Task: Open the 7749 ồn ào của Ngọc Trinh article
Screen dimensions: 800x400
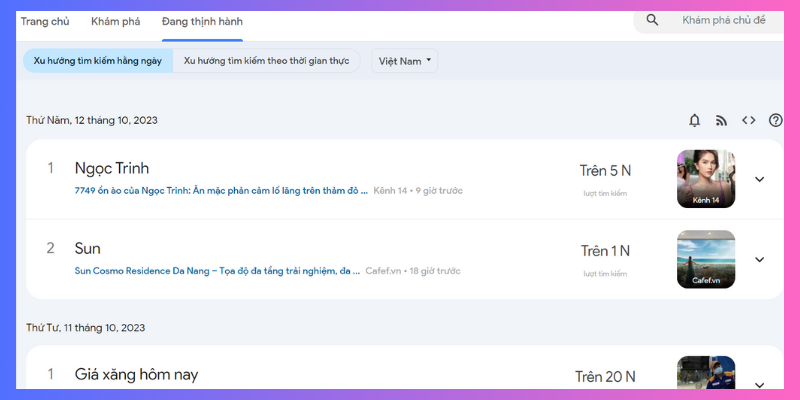Action: click(x=221, y=191)
